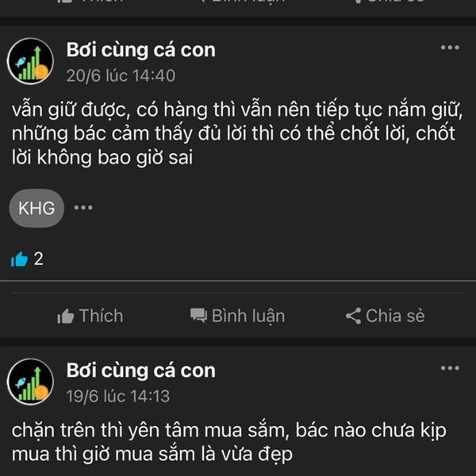
Task: Open the three-dot menu on 19/6 post
Action: point(450,368)
